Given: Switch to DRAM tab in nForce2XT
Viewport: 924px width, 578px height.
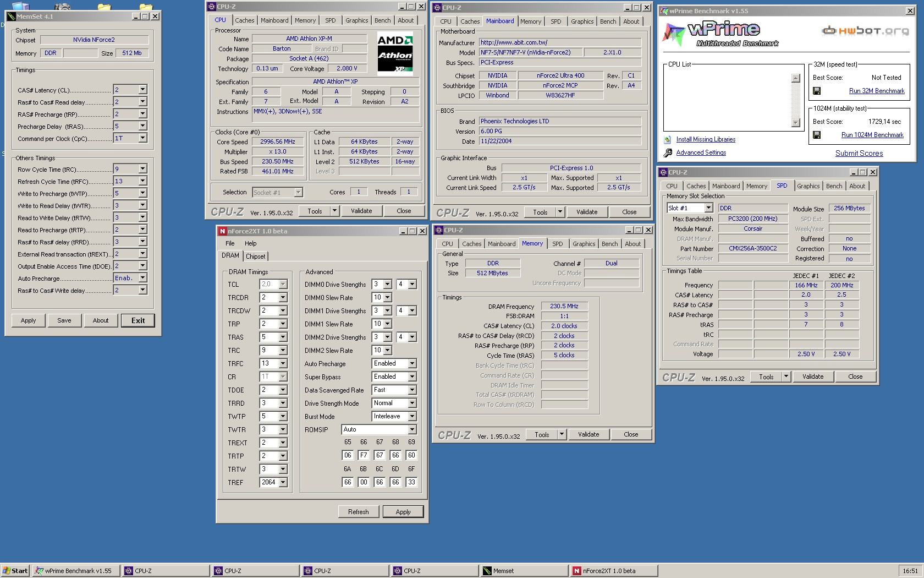Looking at the screenshot, I should (230, 255).
